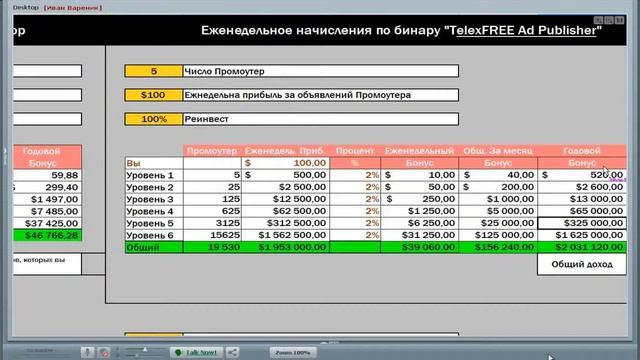Select the Уровень 2 row label

[154, 187]
